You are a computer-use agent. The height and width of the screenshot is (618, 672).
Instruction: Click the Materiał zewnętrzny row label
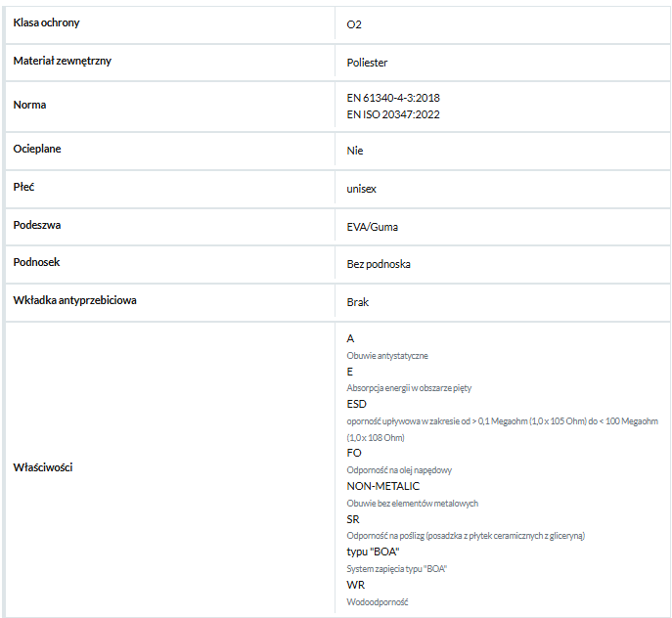63,61
